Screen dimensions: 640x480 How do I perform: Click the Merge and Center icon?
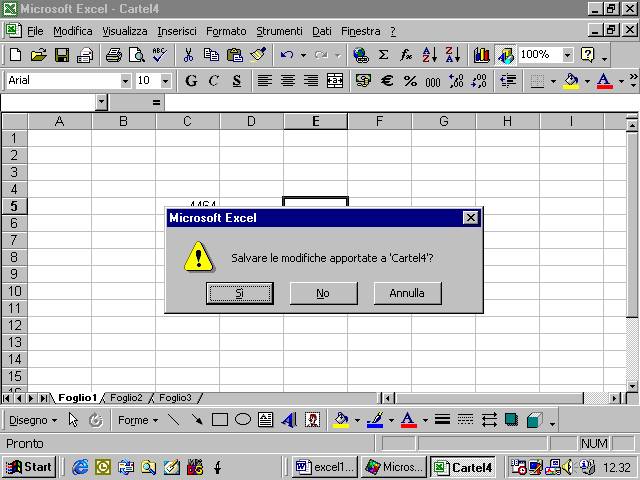point(335,80)
